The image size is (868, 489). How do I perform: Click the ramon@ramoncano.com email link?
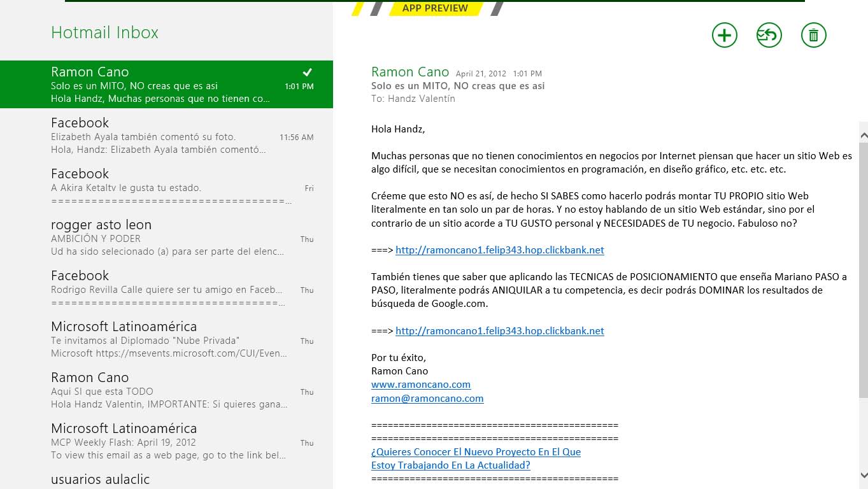[427, 399]
